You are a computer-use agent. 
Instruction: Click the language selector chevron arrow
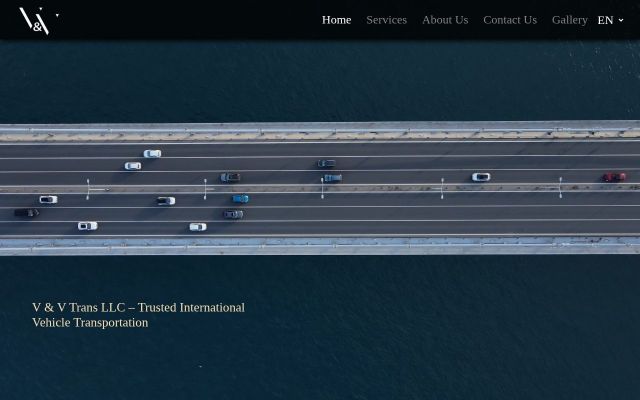621,20
